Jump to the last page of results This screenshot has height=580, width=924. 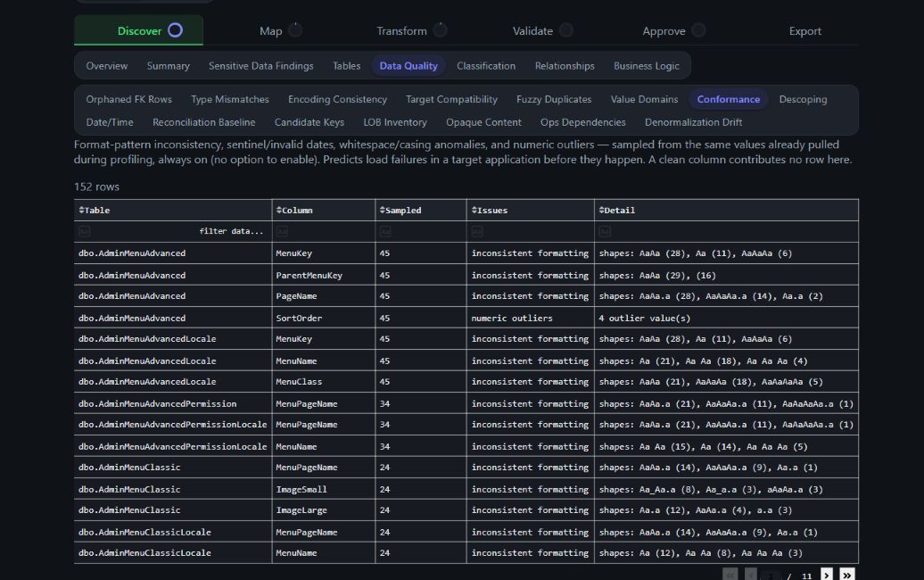[x=846, y=575]
